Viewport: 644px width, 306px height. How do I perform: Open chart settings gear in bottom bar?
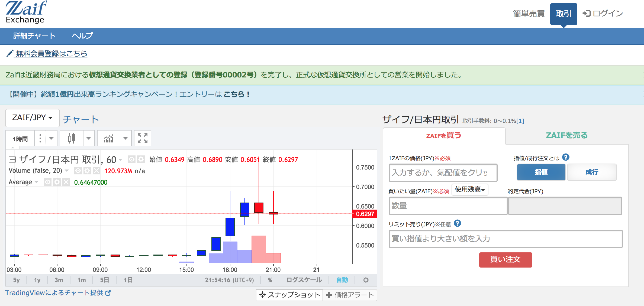tap(366, 280)
